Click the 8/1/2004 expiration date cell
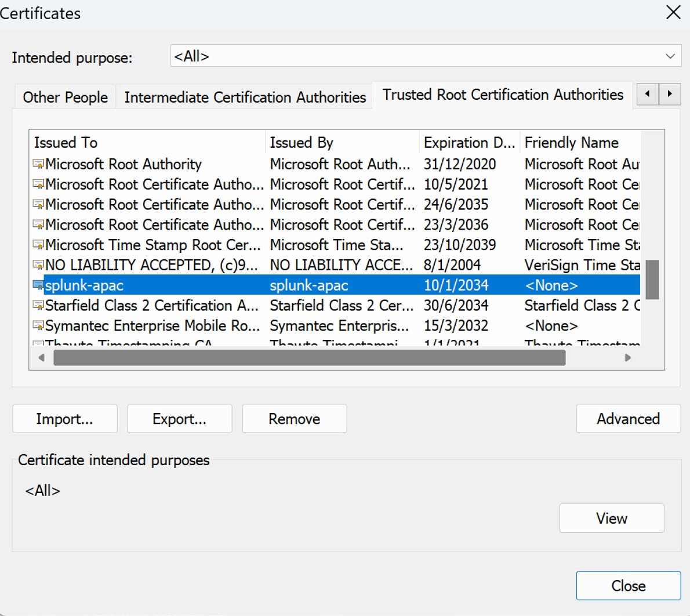The height and width of the screenshot is (616, 690). click(452, 265)
